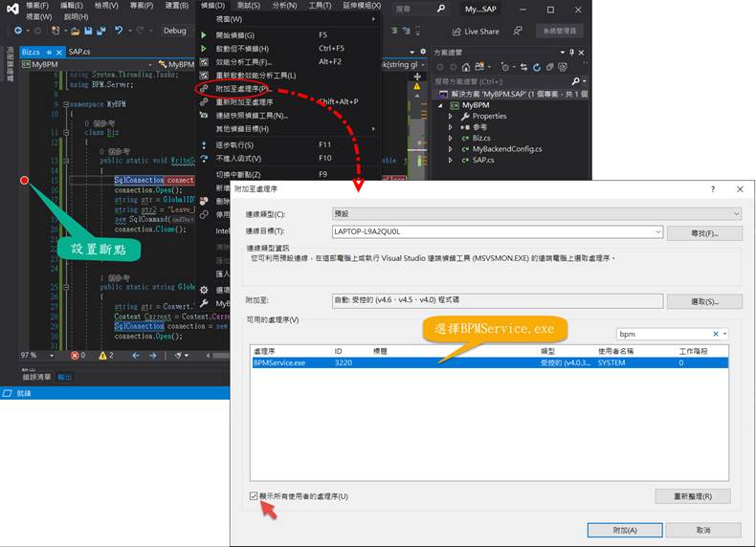Click the red error count icon in editor status
The height and width of the screenshot is (547, 756).
point(75,356)
